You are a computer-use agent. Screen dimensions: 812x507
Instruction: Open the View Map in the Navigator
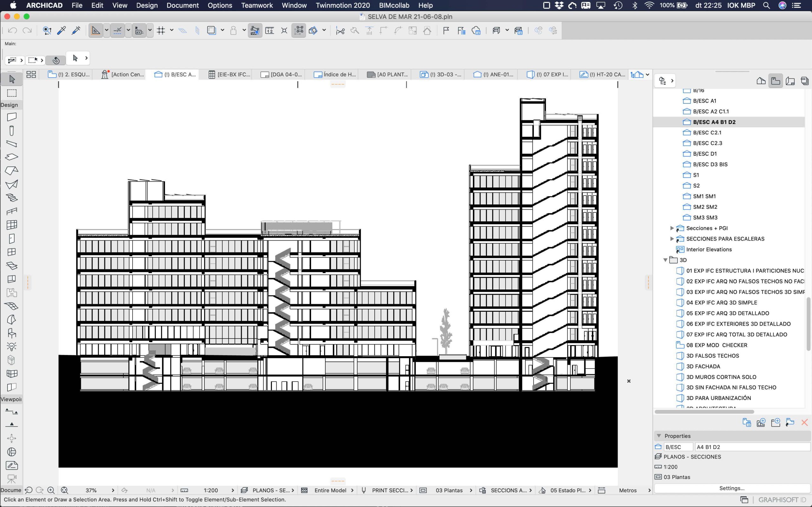[776, 81]
